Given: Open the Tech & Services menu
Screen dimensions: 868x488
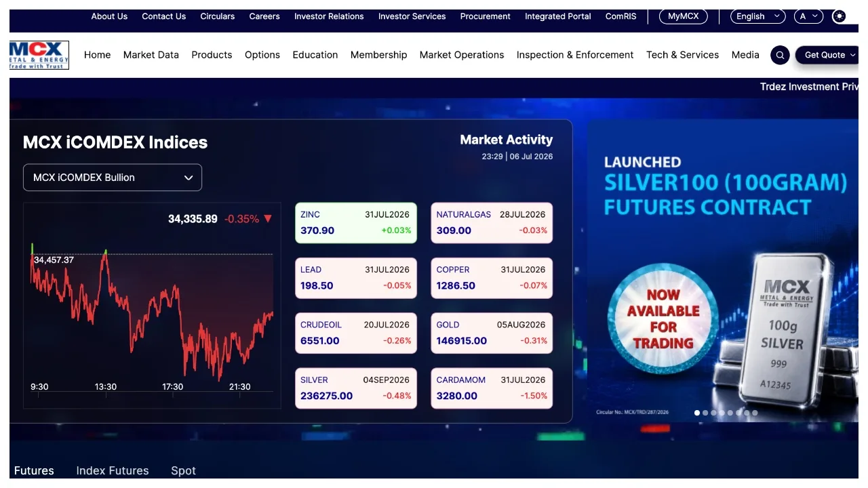Looking at the screenshot, I should coord(683,55).
